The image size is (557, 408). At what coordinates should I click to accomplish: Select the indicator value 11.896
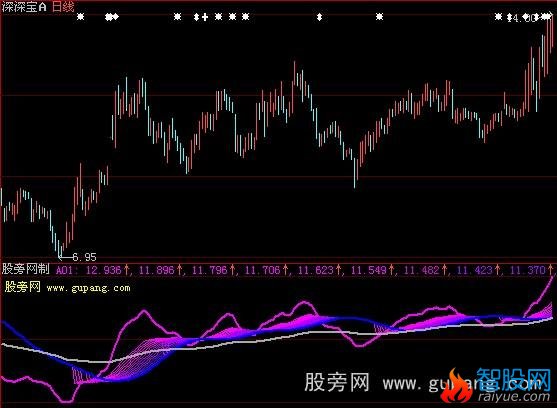156,270
